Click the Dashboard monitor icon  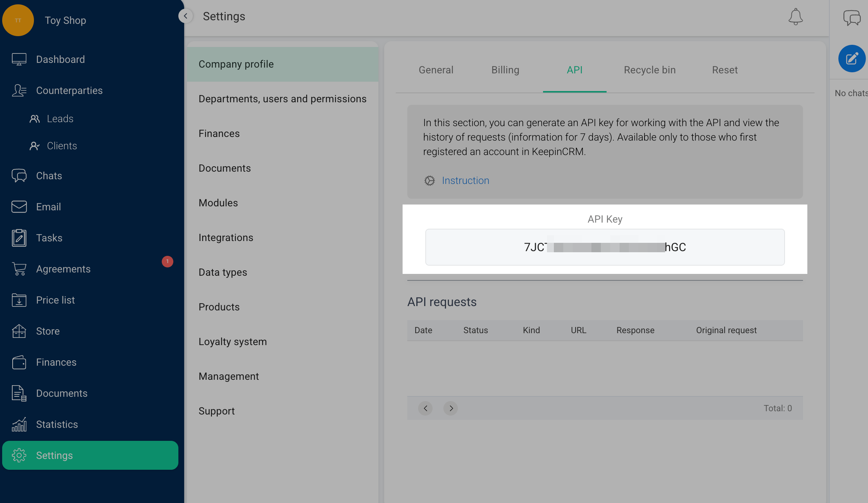(19, 59)
